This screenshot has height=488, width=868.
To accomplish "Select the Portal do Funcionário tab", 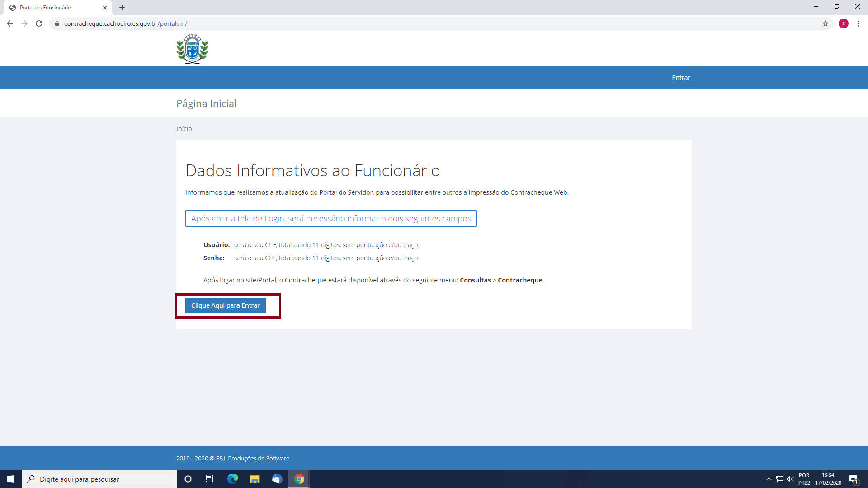I will pyautogui.click(x=54, y=8).
